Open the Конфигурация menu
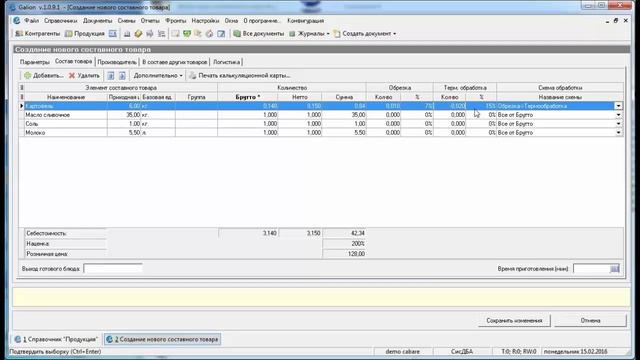Viewport: 640px width, 360px height. tap(305, 20)
